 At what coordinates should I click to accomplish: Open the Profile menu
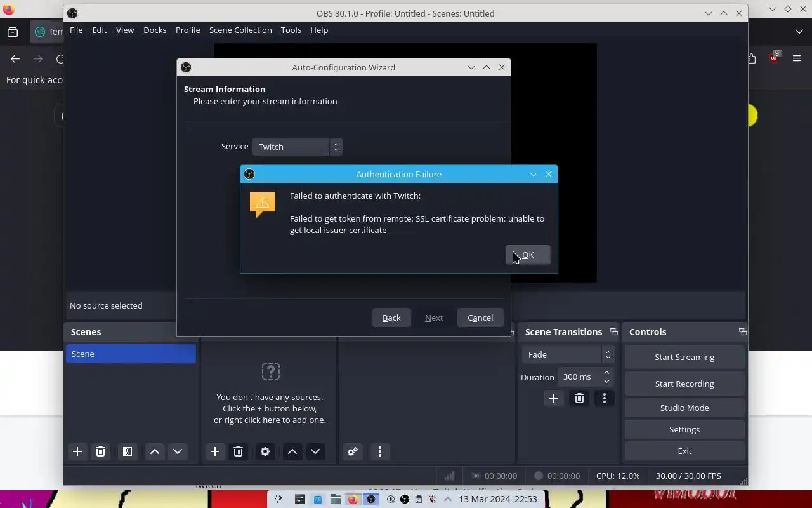(x=188, y=30)
